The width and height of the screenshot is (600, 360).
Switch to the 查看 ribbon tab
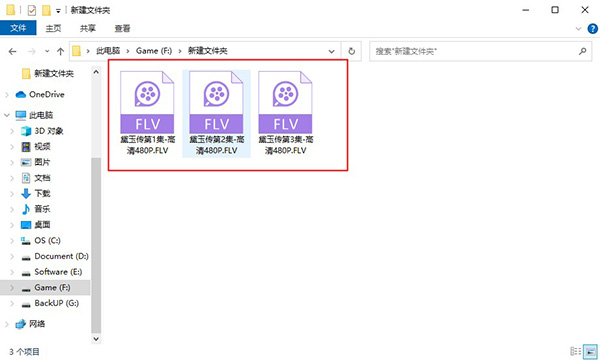coord(122,28)
